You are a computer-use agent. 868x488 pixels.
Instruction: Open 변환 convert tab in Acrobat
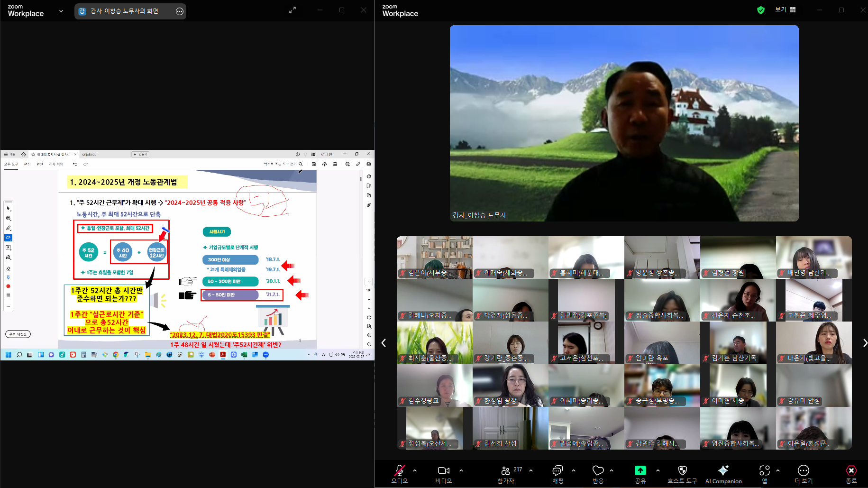[39, 164]
